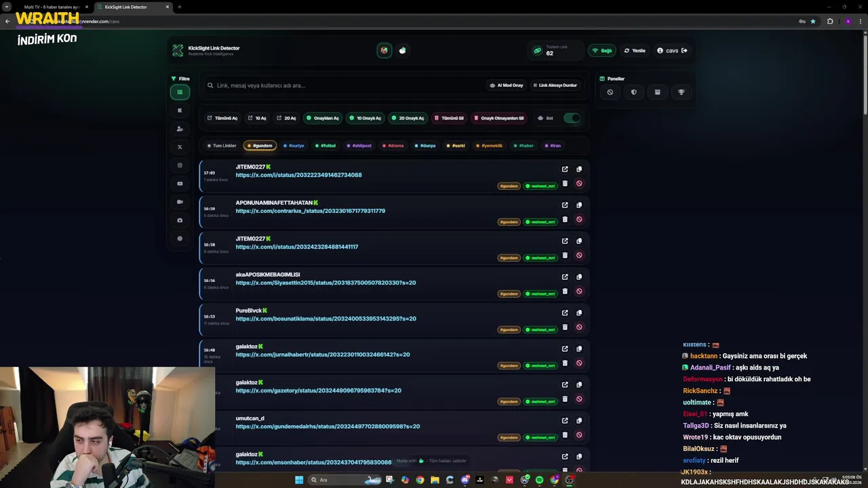The height and width of the screenshot is (488, 868).
Task: Toggle the Bot switch
Action: (x=572, y=118)
